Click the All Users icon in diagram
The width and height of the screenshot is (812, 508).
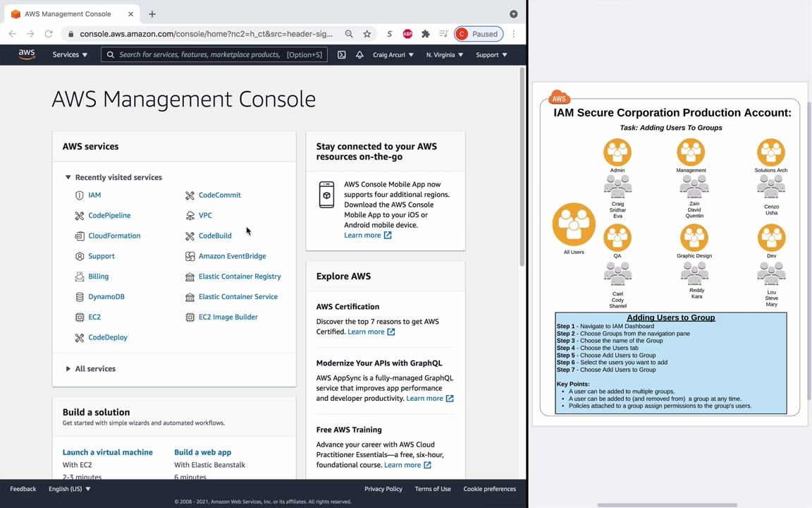coord(574,224)
